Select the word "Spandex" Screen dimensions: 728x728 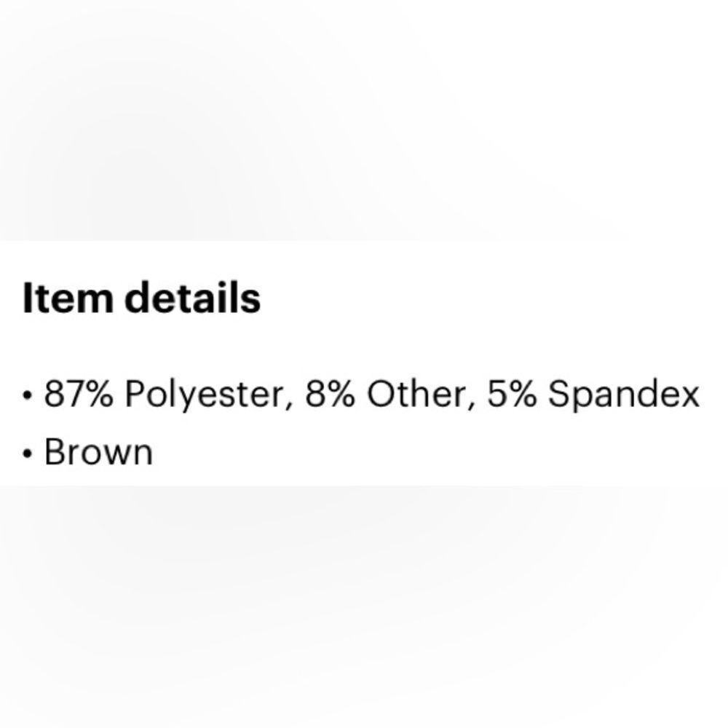624,395
